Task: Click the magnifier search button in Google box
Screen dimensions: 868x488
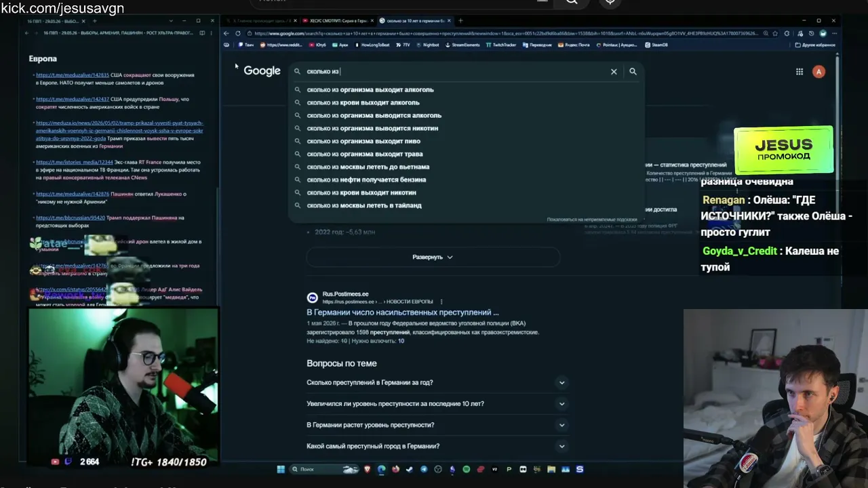Action: pos(633,71)
